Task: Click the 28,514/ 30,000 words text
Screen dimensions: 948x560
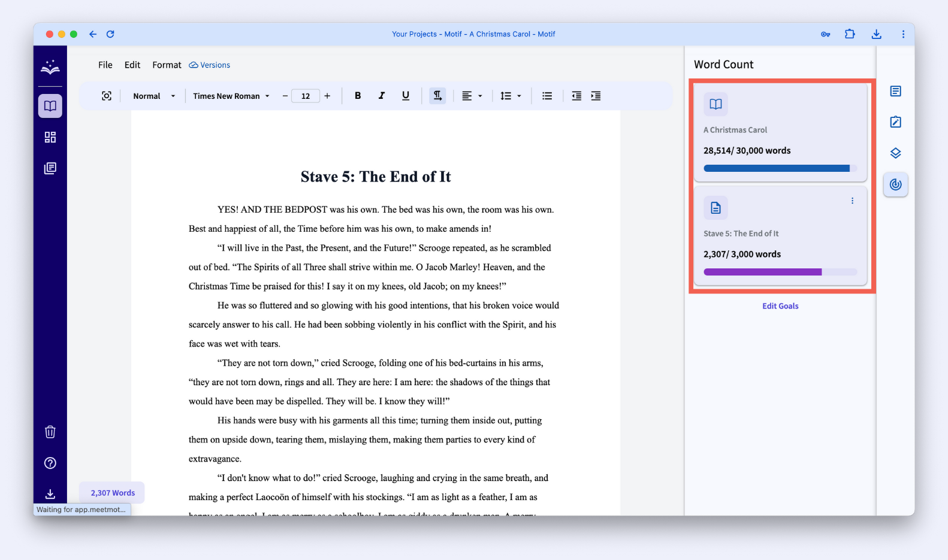Action: click(747, 151)
